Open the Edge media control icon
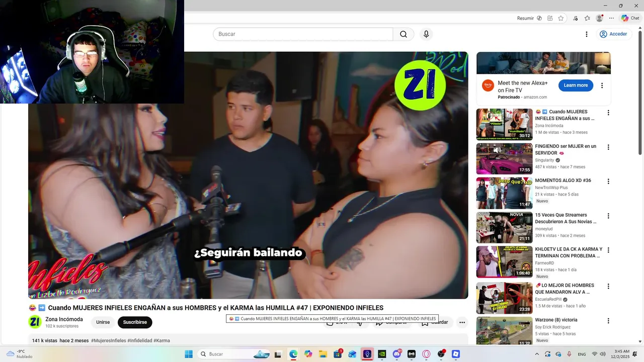This screenshot has width=644, height=362. [576, 18]
